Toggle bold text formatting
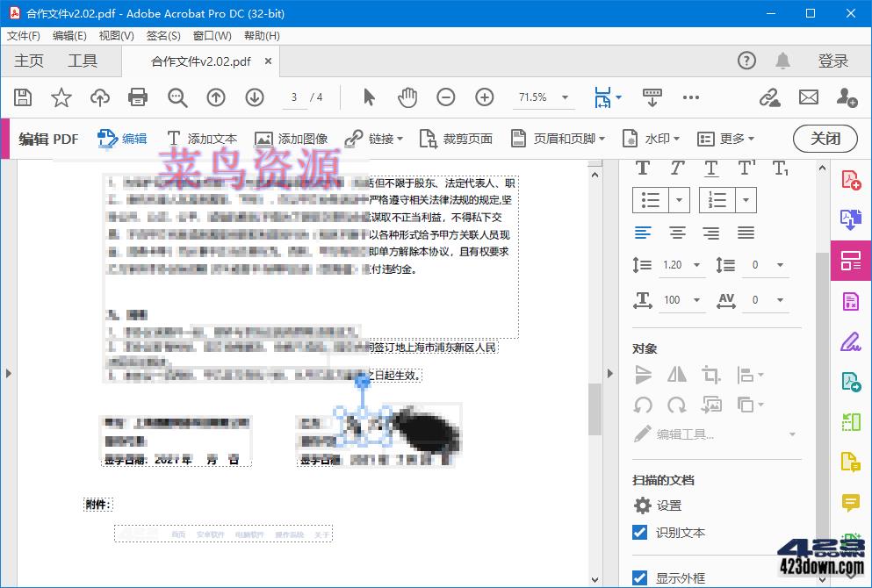The image size is (872, 588). pyautogui.click(x=644, y=169)
